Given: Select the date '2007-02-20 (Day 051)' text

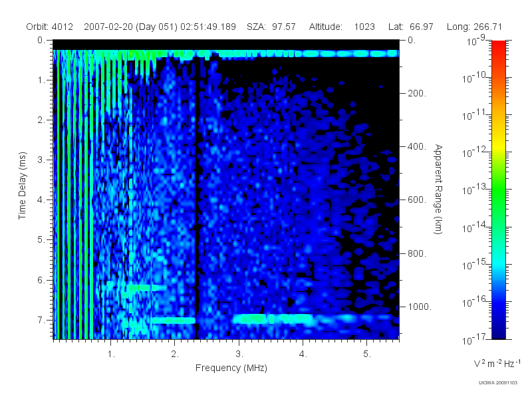Looking at the screenshot, I should pyautogui.click(x=130, y=27).
